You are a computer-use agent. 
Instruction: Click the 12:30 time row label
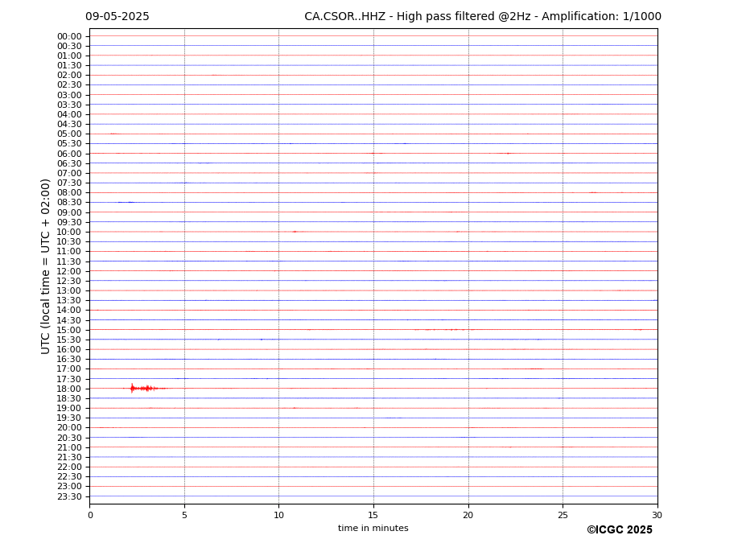coord(69,281)
